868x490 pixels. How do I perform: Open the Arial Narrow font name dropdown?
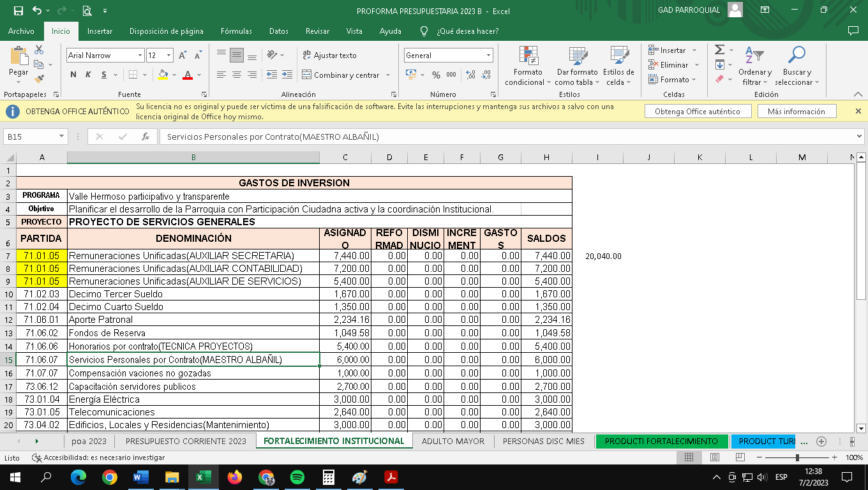pos(140,56)
